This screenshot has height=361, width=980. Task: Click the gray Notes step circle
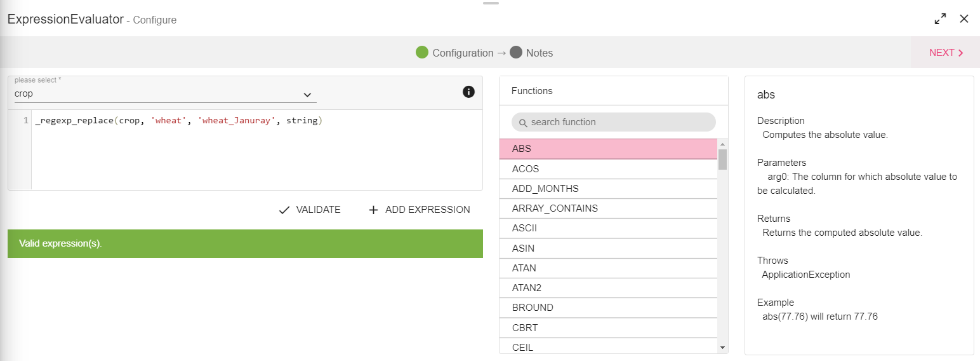(x=515, y=53)
